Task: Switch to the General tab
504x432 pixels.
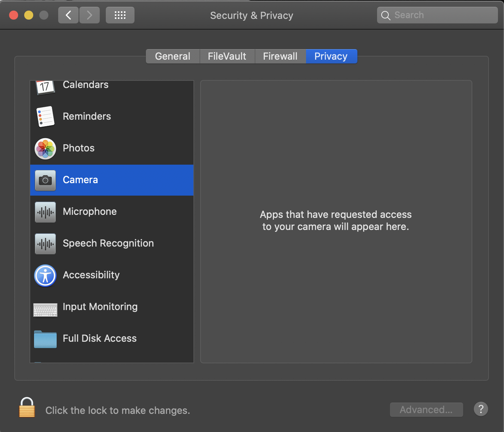Action: (x=173, y=56)
